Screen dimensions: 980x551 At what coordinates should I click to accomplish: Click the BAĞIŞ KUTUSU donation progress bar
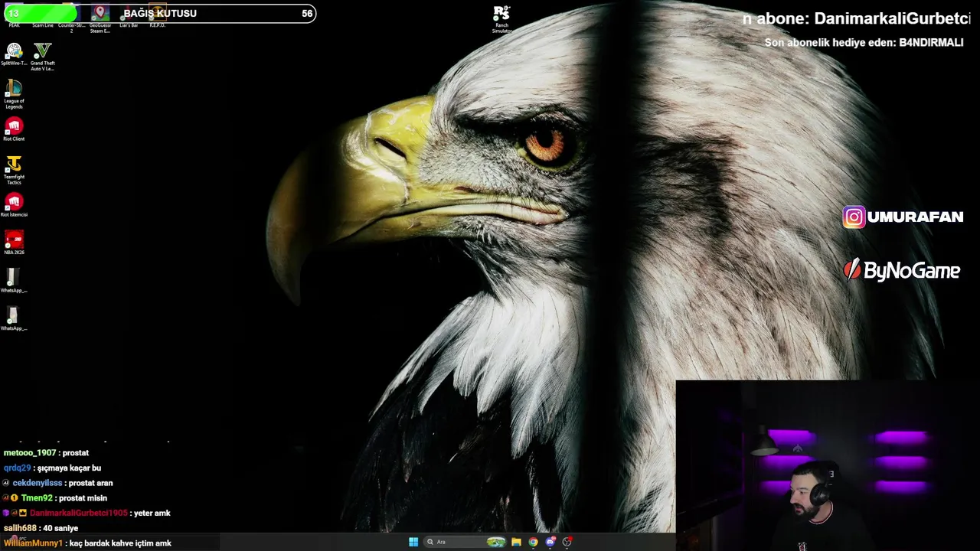point(159,13)
